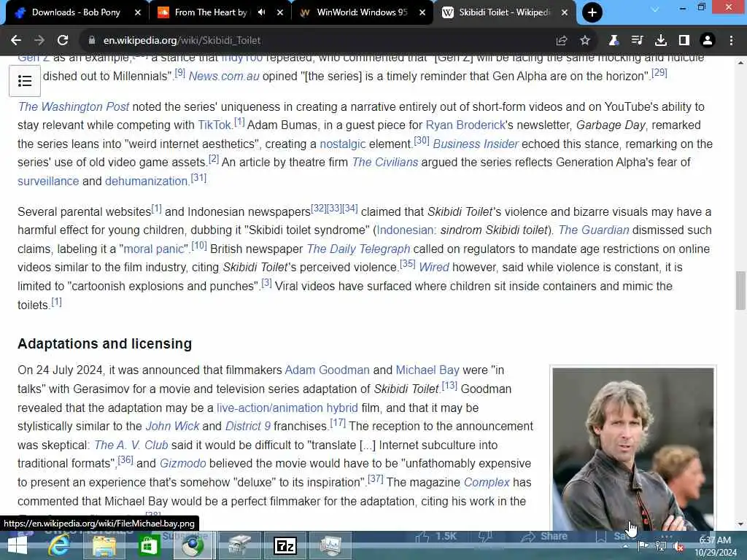This screenshot has width=747, height=560.
Task: Switch to Downloads - Bob Pony tab
Action: click(x=77, y=12)
